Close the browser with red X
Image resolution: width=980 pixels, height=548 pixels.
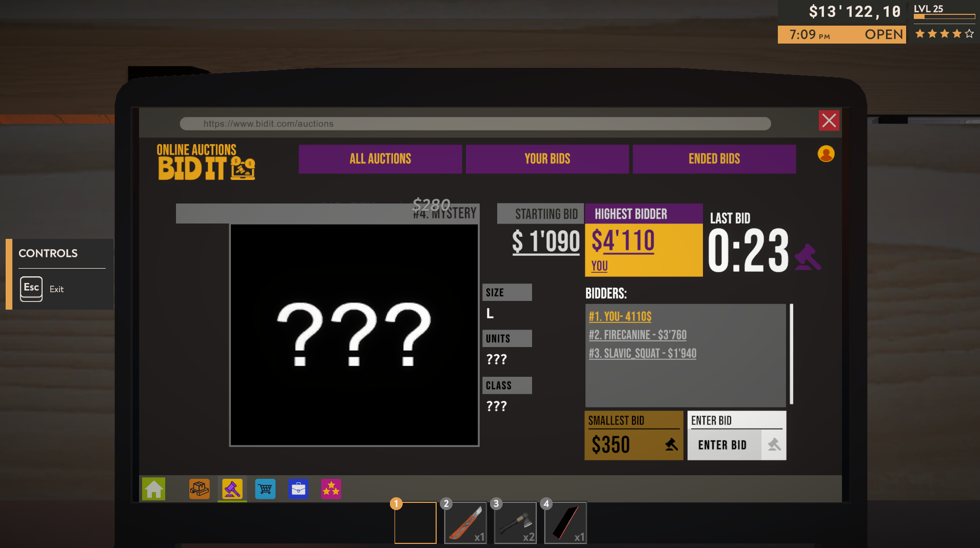[829, 121]
